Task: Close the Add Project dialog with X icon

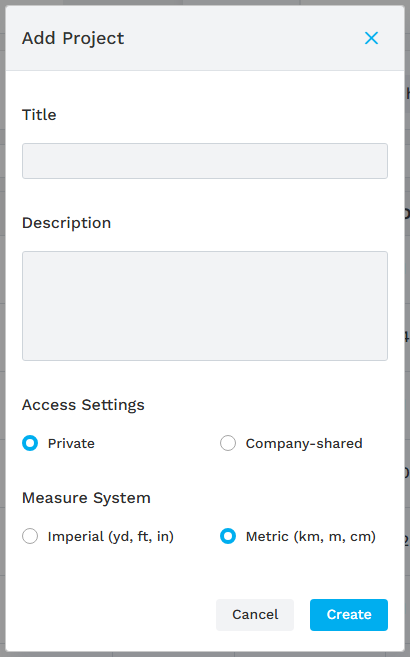Action: pos(371,38)
